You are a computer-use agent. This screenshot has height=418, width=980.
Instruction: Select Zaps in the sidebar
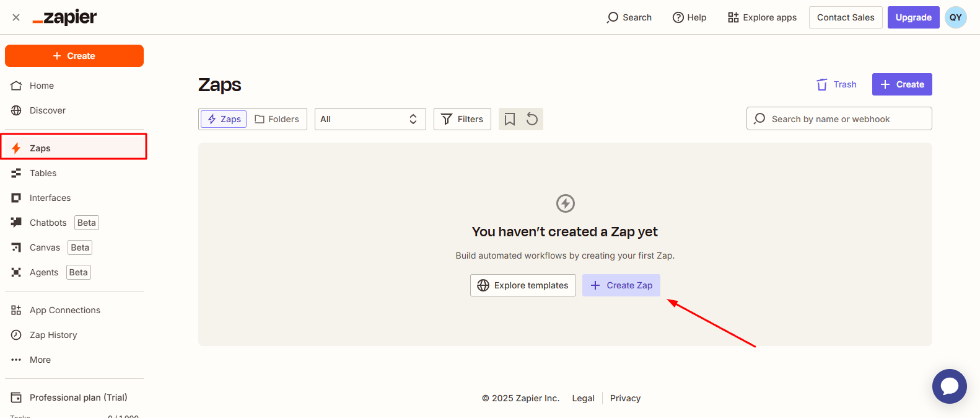click(74, 148)
